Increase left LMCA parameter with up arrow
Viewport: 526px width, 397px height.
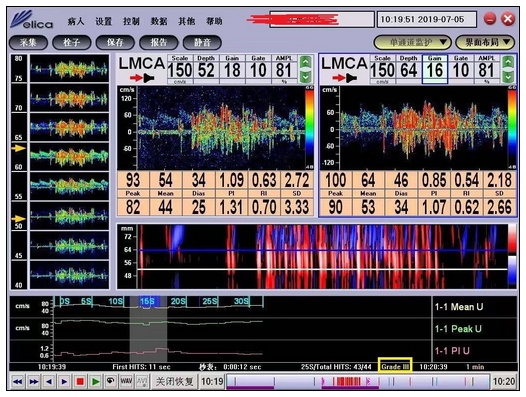tap(305, 62)
